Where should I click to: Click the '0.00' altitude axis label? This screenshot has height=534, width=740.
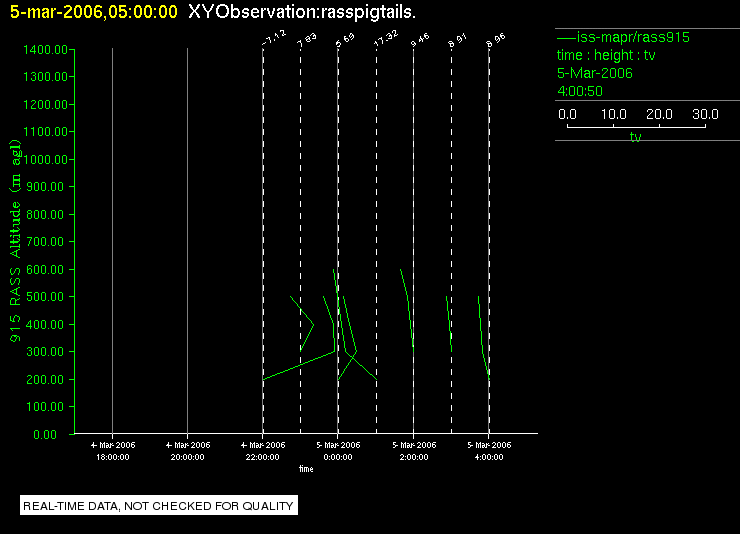[x=45, y=434]
